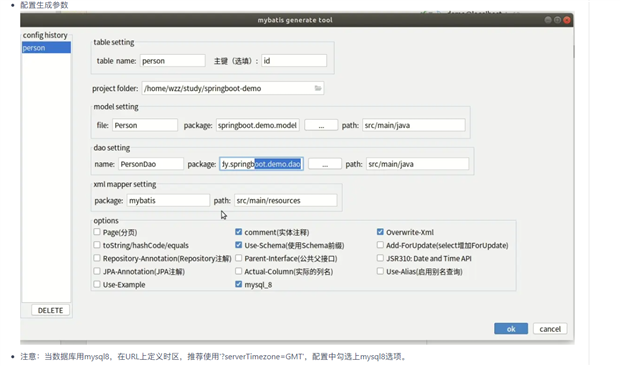Close the mybatis generate tool window
Screen dimensions: 620x366
pos(567,20)
